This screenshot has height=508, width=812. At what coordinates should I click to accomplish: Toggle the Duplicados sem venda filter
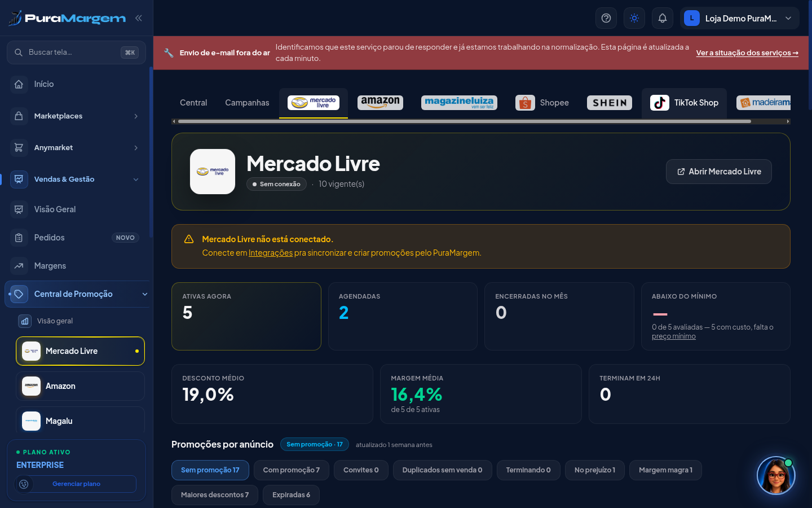442,470
